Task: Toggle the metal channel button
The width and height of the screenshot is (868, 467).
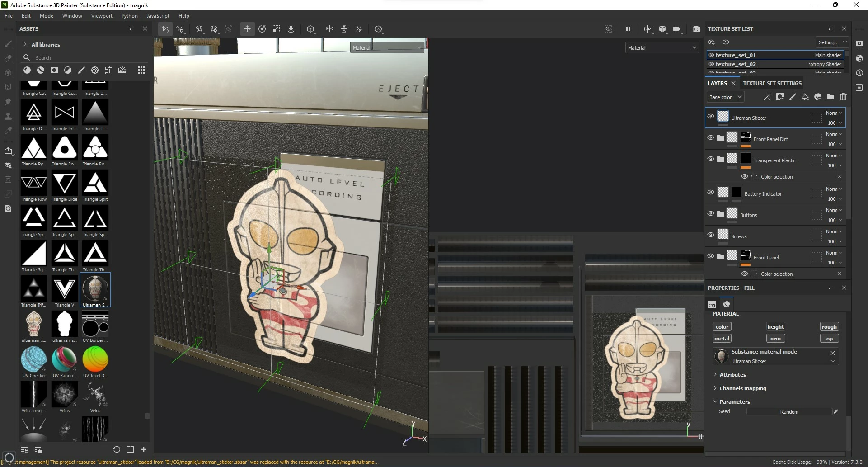Action: click(722, 339)
